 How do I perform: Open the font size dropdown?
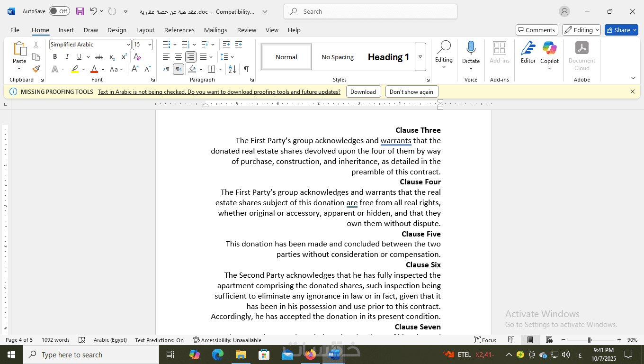tap(150, 45)
